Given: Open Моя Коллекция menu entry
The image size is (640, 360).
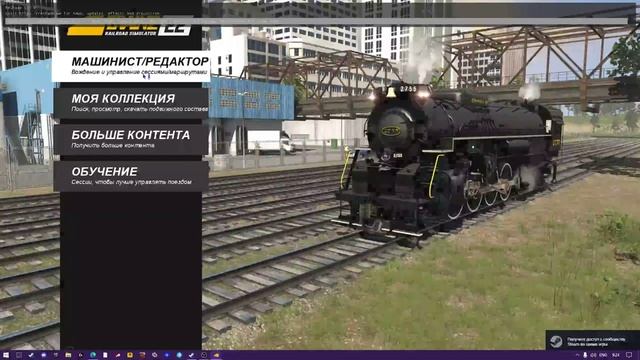Looking at the screenshot, I should [131, 103].
